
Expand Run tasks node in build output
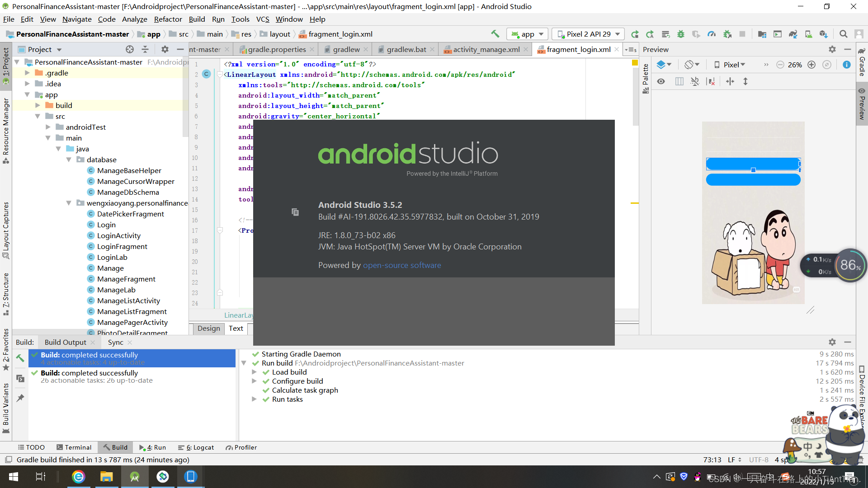click(254, 399)
